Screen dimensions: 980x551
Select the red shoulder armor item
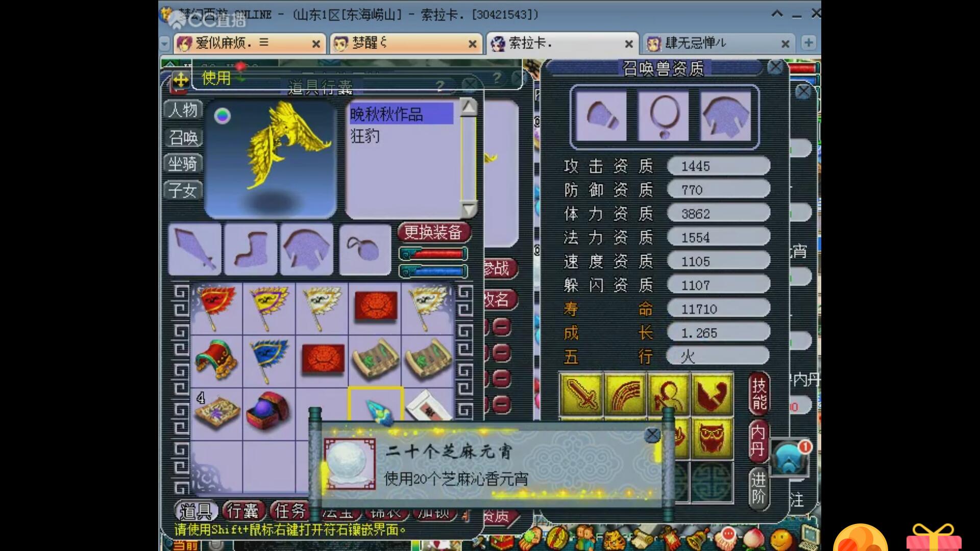coord(216,360)
